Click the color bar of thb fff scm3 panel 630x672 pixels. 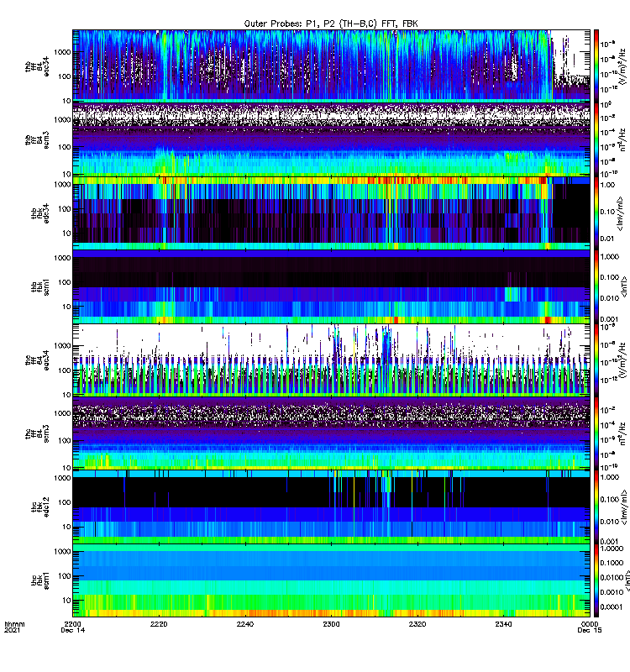point(596,139)
